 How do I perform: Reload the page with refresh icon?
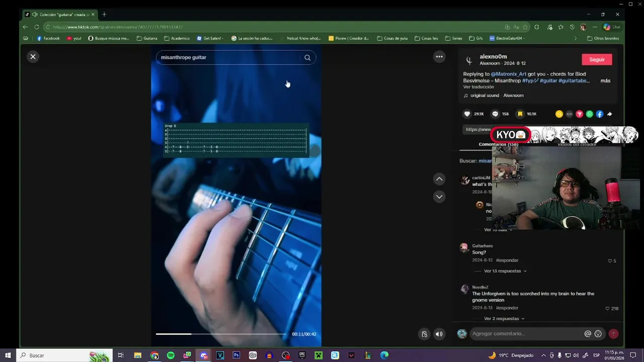coord(37,27)
